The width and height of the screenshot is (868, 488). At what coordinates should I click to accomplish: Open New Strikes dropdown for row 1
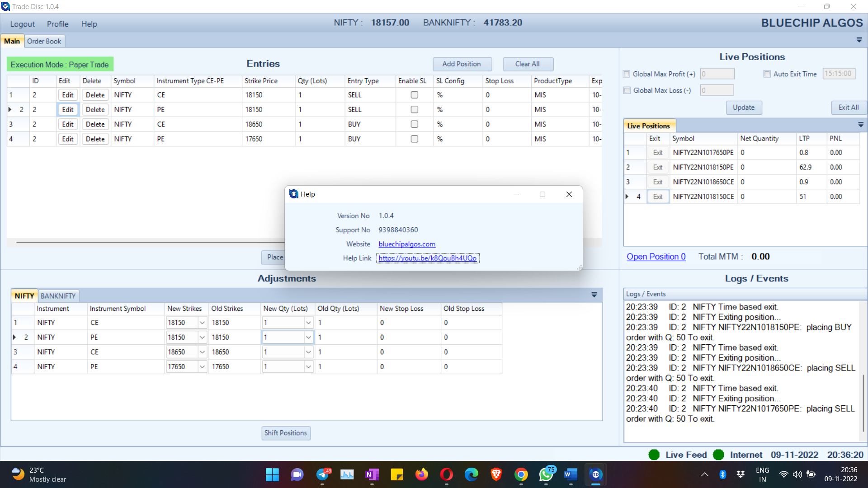pos(202,323)
